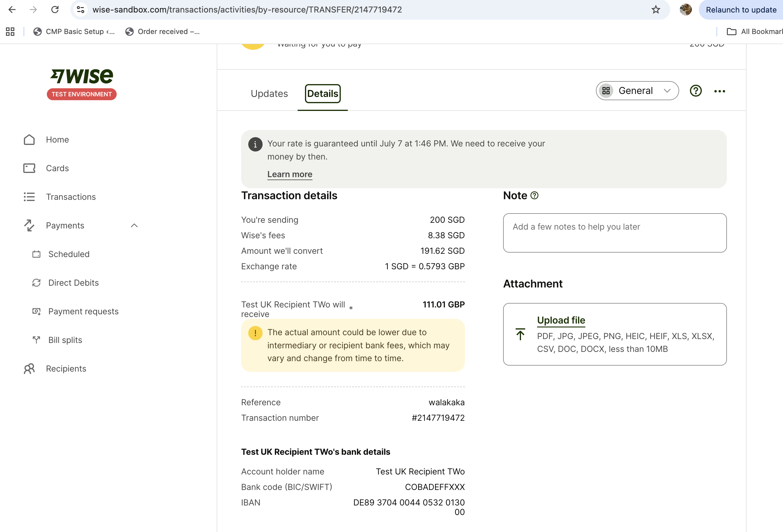The image size is (783, 532).
Task: Click the address bar URL
Action: pos(247,10)
